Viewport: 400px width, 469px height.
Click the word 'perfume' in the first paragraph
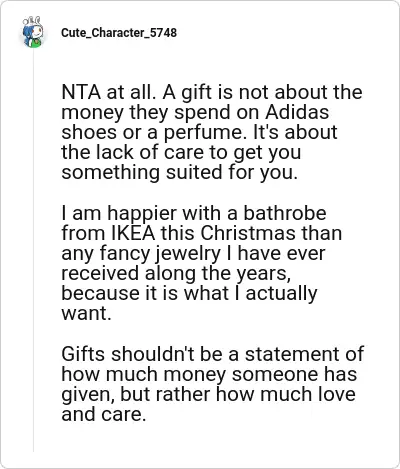pyautogui.click(x=206, y=133)
